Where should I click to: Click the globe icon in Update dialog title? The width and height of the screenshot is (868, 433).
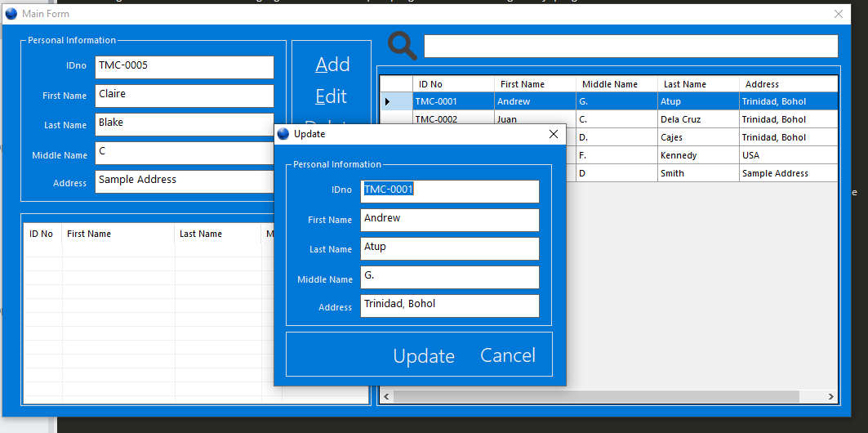pos(283,134)
